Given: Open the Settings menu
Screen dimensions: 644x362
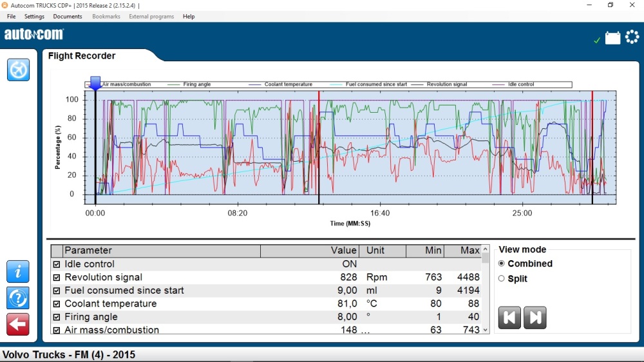Looking at the screenshot, I should pyautogui.click(x=34, y=16).
